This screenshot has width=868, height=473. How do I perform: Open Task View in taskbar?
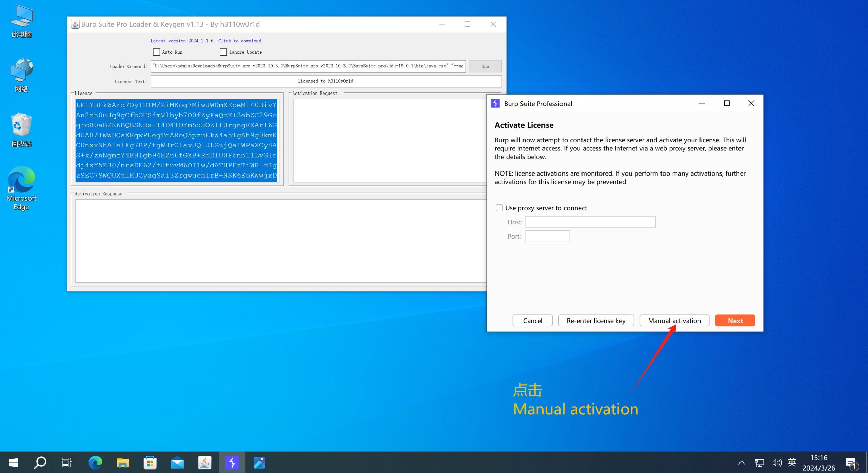pos(67,462)
